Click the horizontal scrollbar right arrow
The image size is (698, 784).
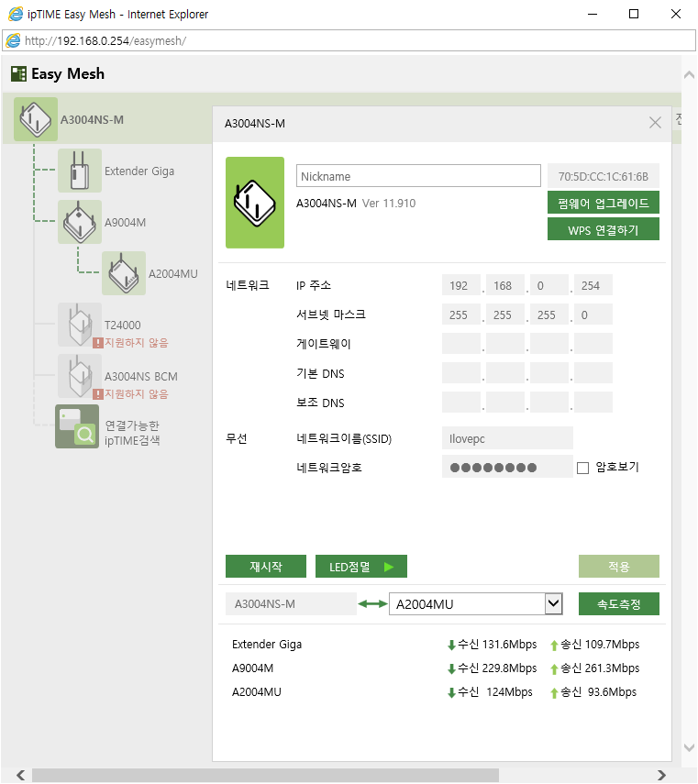point(661,775)
